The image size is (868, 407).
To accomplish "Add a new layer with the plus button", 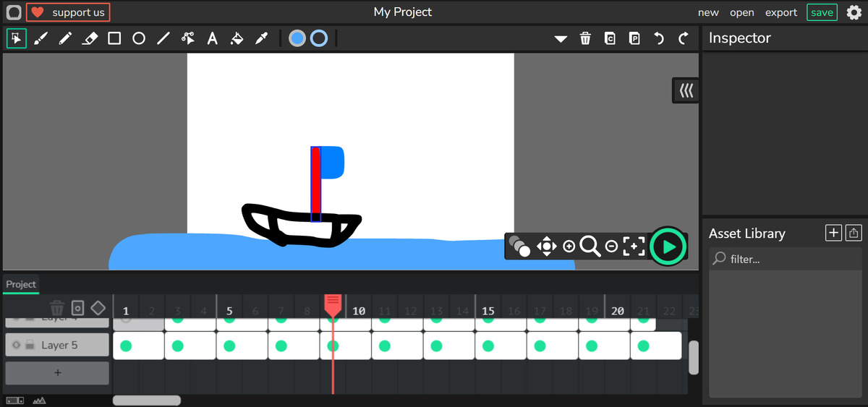I will coord(58,373).
